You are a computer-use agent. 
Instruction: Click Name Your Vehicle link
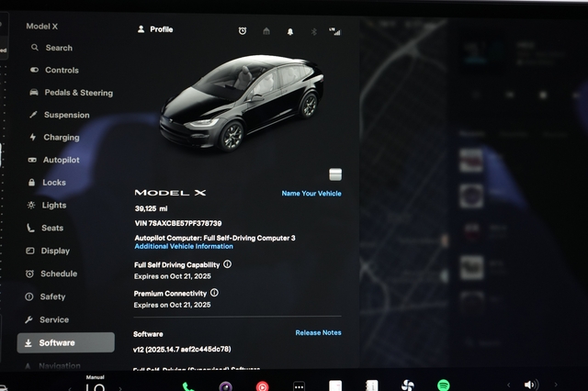(311, 194)
